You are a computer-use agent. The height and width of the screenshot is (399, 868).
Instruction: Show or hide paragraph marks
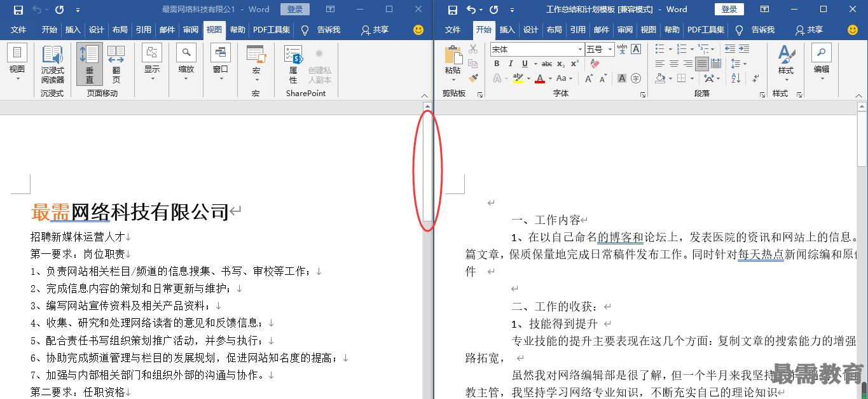(755, 78)
